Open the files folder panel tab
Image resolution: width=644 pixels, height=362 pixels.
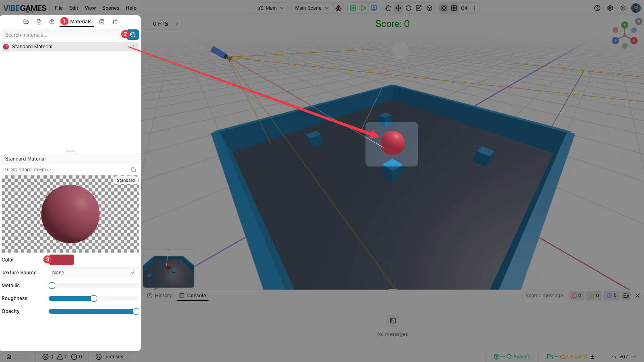point(26,22)
